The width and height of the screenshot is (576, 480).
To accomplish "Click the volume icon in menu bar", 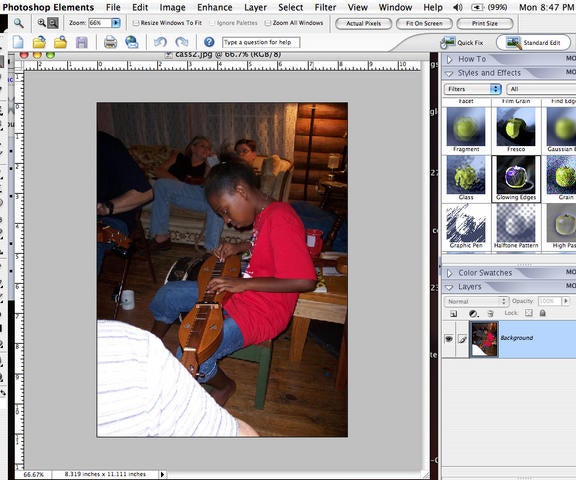I will [458, 7].
